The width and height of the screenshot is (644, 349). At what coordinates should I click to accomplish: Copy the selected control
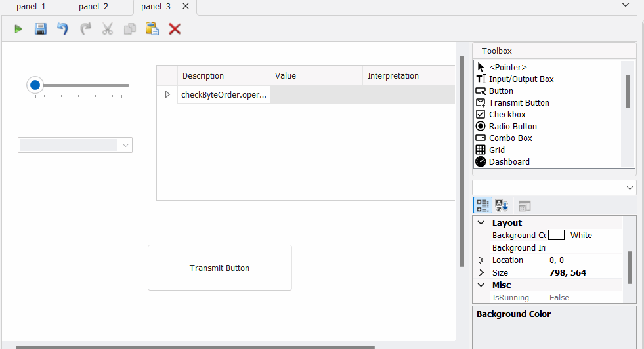[130, 29]
